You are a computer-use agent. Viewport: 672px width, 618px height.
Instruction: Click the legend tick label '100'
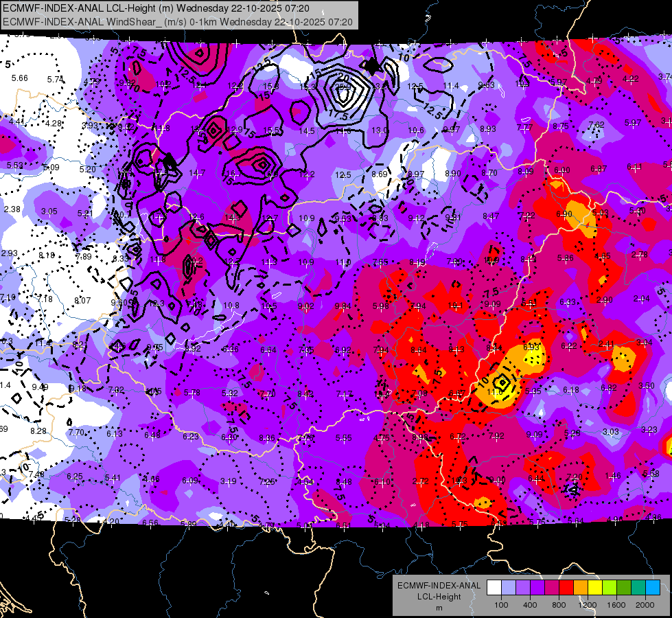pyautogui.click(x=501, y=605)
